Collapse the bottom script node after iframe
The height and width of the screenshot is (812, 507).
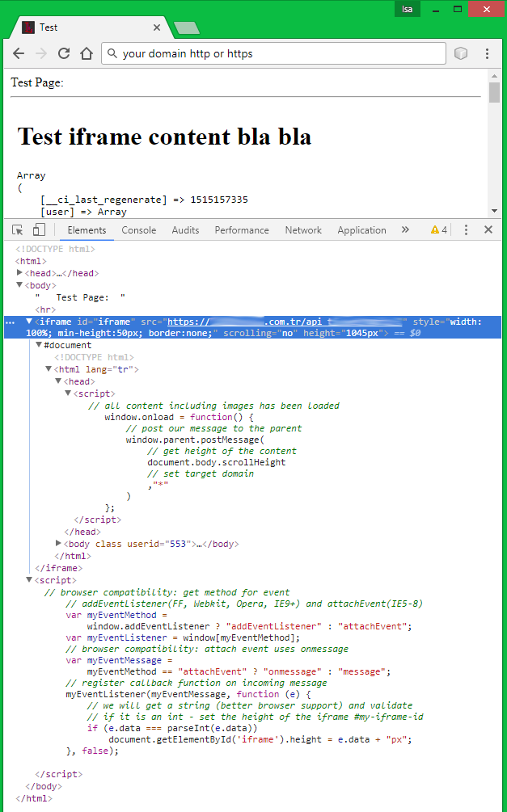29,579
